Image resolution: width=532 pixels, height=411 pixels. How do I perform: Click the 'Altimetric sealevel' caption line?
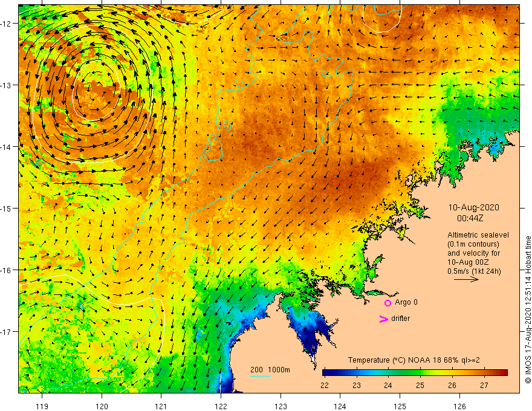pos(478,235)
